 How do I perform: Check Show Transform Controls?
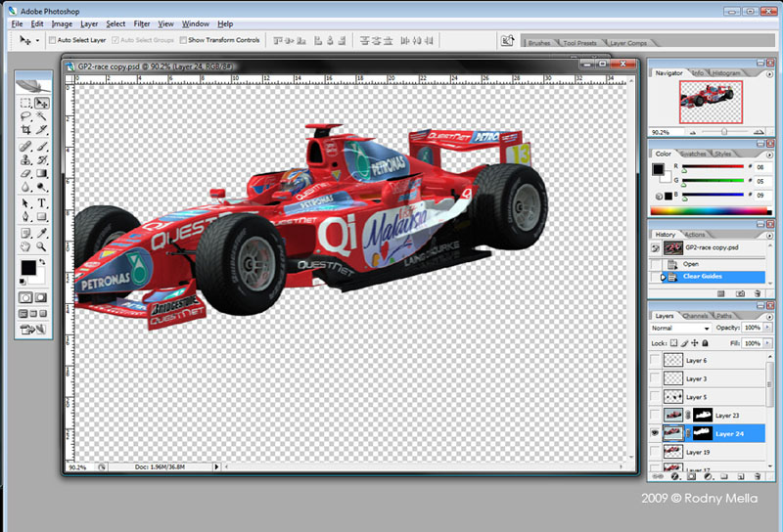tap(183, 40)
